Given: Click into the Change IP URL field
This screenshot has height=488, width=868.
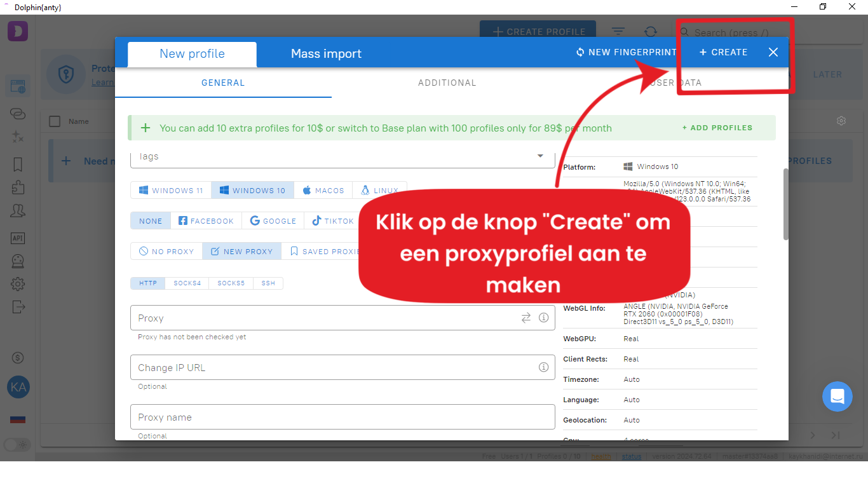Looking at the screenshot, I should pyautogui.click(x=342, y=367).
